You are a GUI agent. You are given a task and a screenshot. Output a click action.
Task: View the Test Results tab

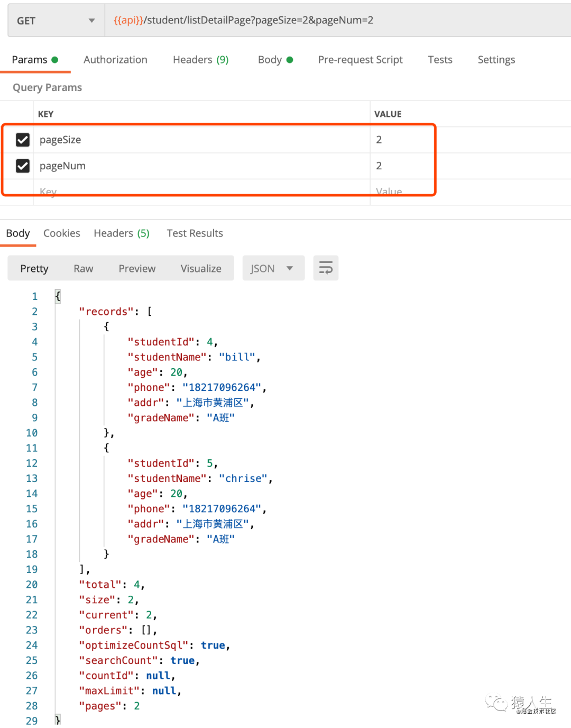195,233
